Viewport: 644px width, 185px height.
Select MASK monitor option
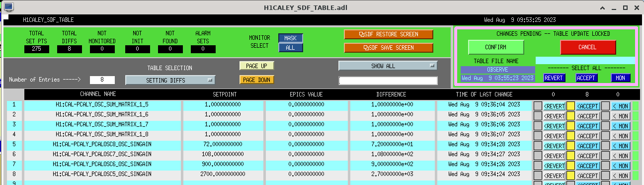290,38
